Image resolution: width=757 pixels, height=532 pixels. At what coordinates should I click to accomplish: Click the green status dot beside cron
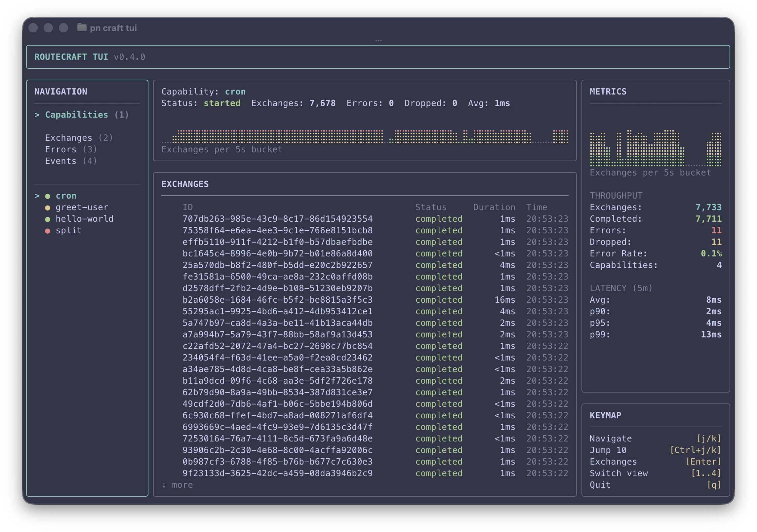point(48,196)
